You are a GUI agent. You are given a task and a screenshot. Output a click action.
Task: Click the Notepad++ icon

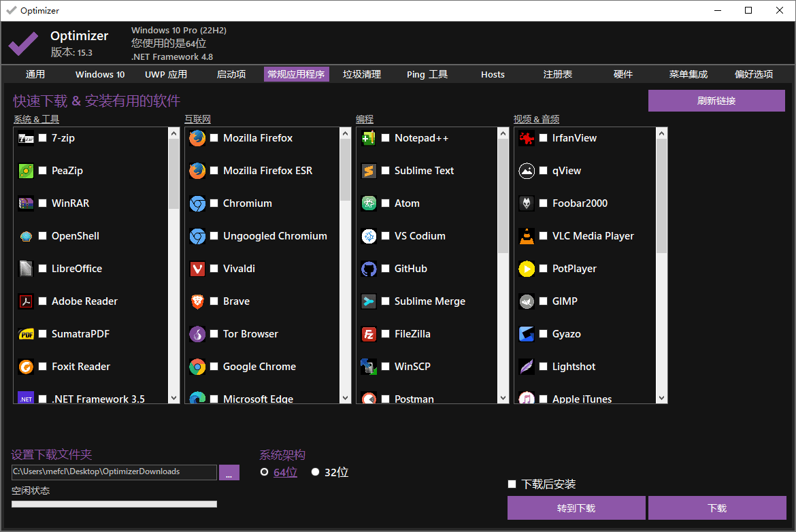click(x=369, y=138)
